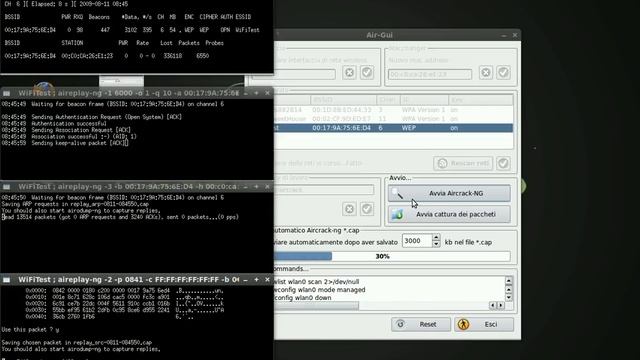Viewport: 640px width, 360px height.
Task: Click terminal icon of aireplay-ng -2 window
Action: [7, 280]
